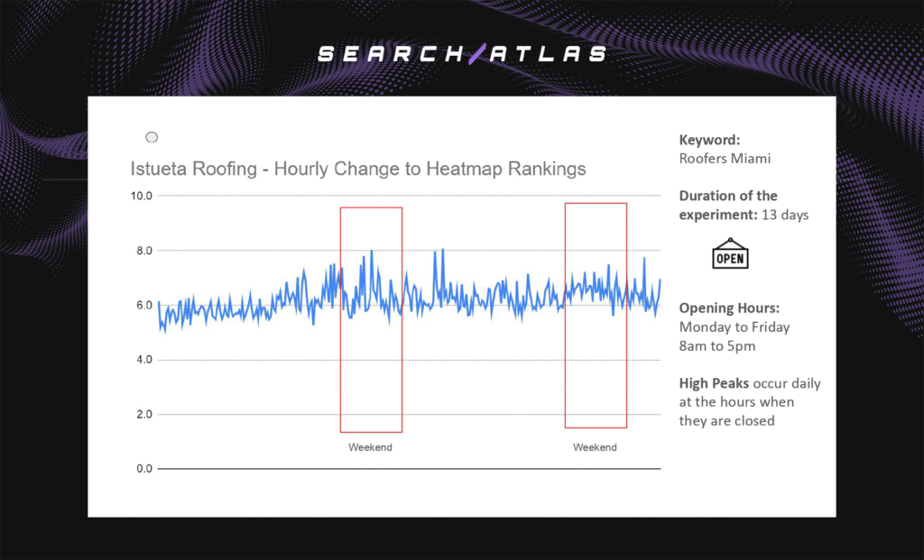Click the 4.0 y-axis label
The image size is (924, 560).
144,360
